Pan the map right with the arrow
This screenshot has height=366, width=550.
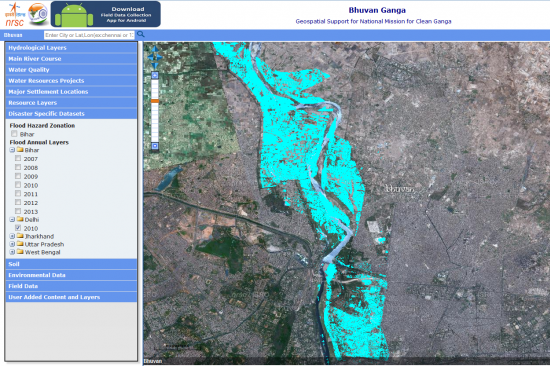(159, 57)
